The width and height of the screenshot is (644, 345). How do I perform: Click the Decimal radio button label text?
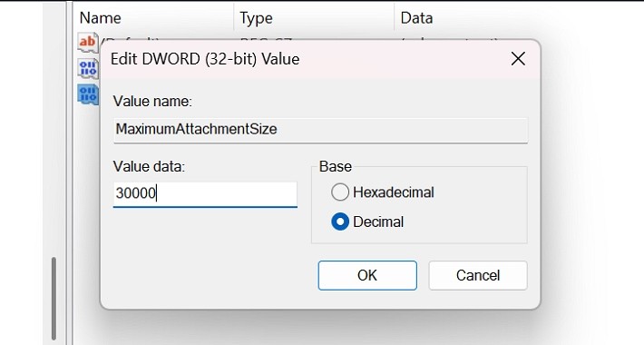tap(378, 222)
